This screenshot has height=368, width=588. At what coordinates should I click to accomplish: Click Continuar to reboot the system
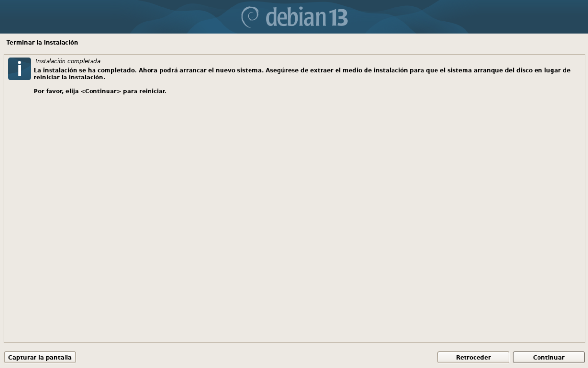[549, 357]
